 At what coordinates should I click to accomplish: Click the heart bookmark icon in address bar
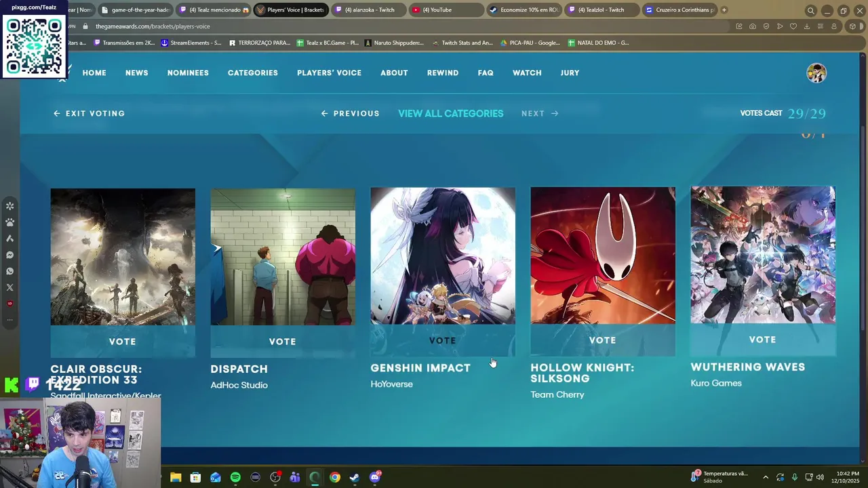pyautogui.click(x=793, y=26)
